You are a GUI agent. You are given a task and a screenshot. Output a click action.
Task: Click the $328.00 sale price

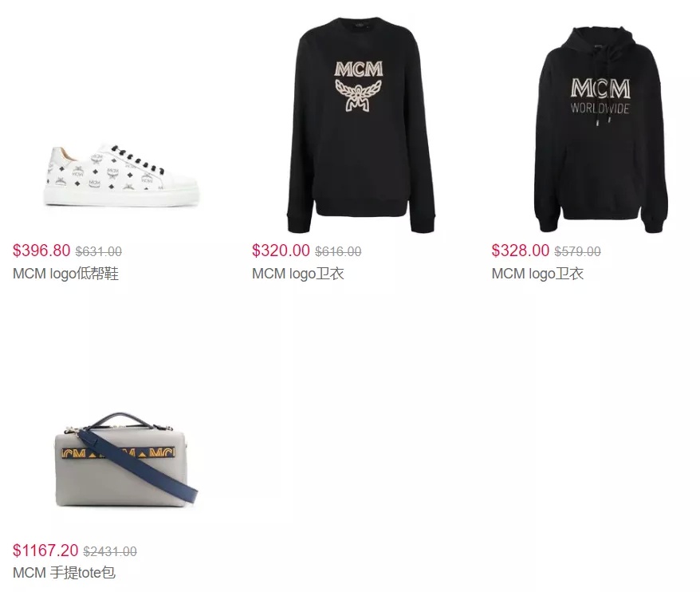(521, 251)
